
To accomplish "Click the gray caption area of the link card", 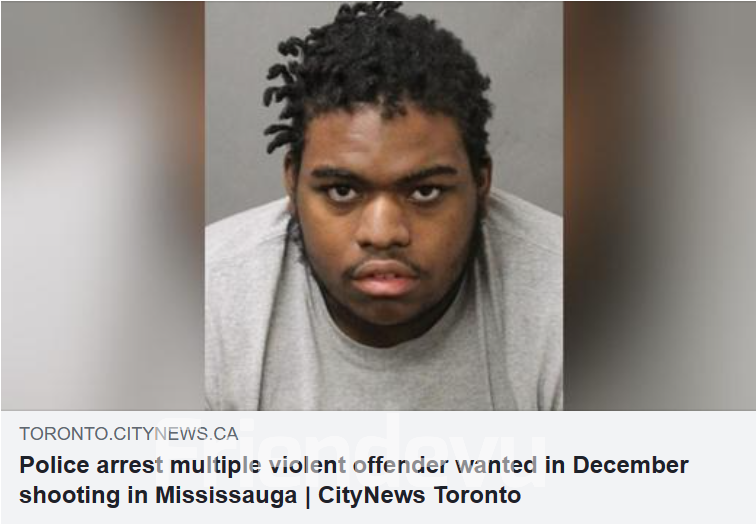I will pos(378,467).
